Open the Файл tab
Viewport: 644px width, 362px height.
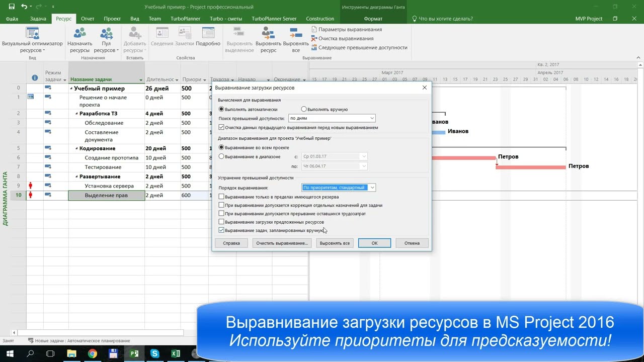pos(12,19)
